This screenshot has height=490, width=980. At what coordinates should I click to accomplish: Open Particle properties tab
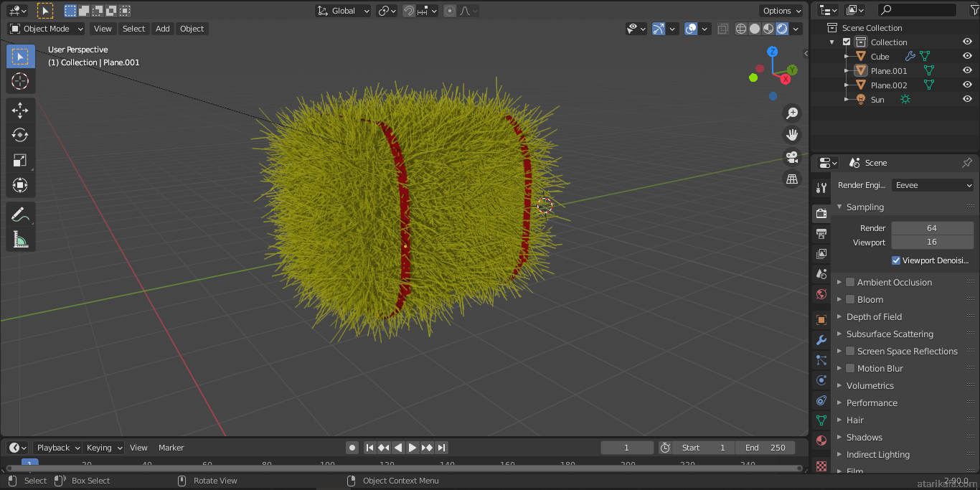point(821,360)
